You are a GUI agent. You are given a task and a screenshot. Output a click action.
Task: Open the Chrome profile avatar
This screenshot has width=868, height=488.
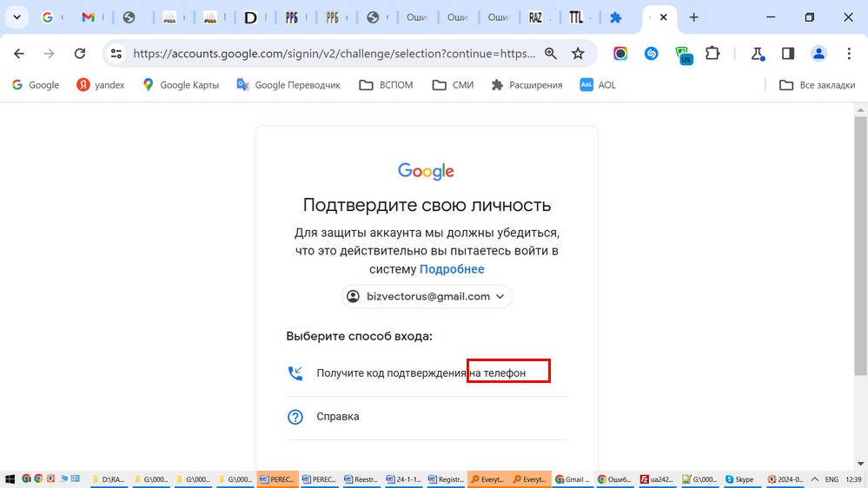point(818,54)
